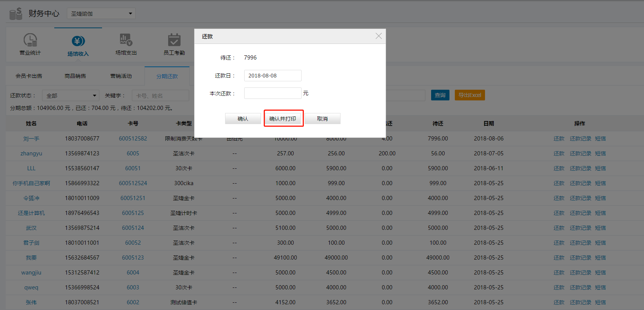Click 短信 in the 君子剑 row
The image size is (644, 310).
600,243
